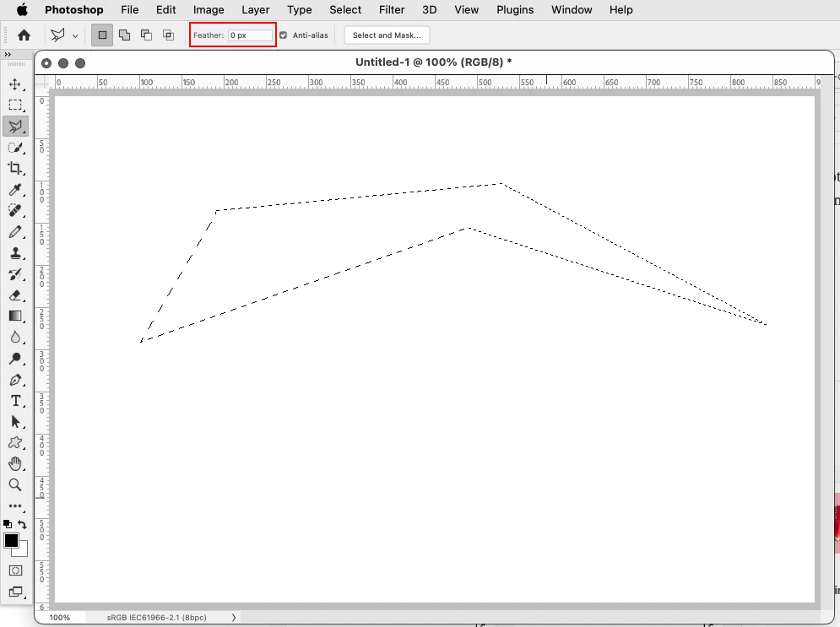Open the Plugins menu

(515, 9)
